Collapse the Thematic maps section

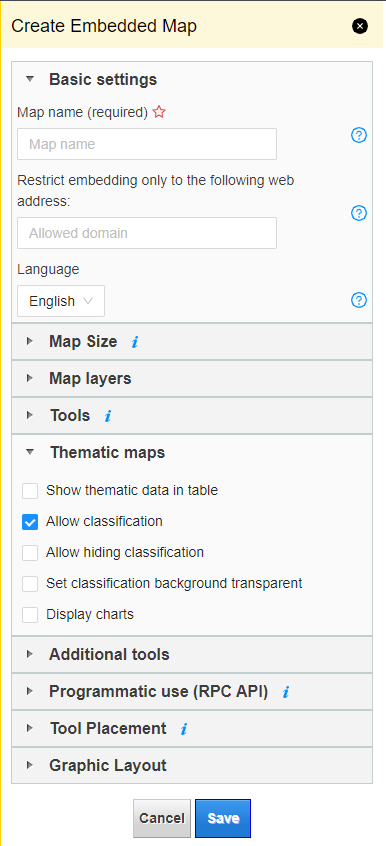coord(192,452)
